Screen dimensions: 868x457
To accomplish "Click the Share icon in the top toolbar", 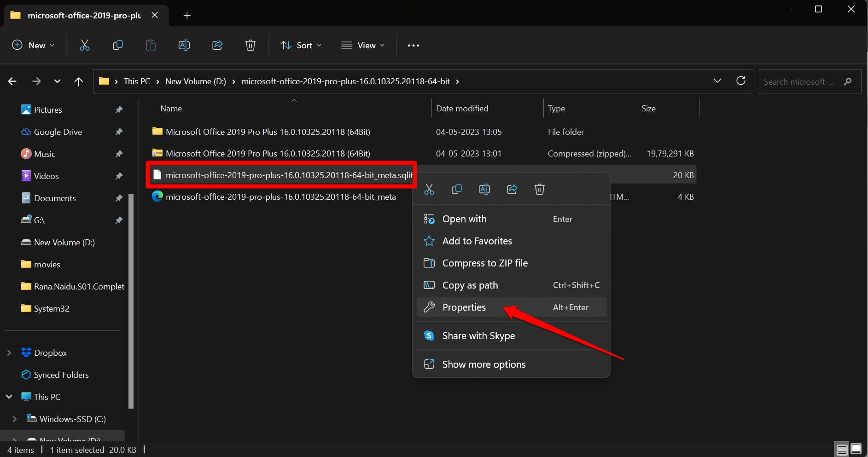I will pyautogui.click(x=217, y=45).
